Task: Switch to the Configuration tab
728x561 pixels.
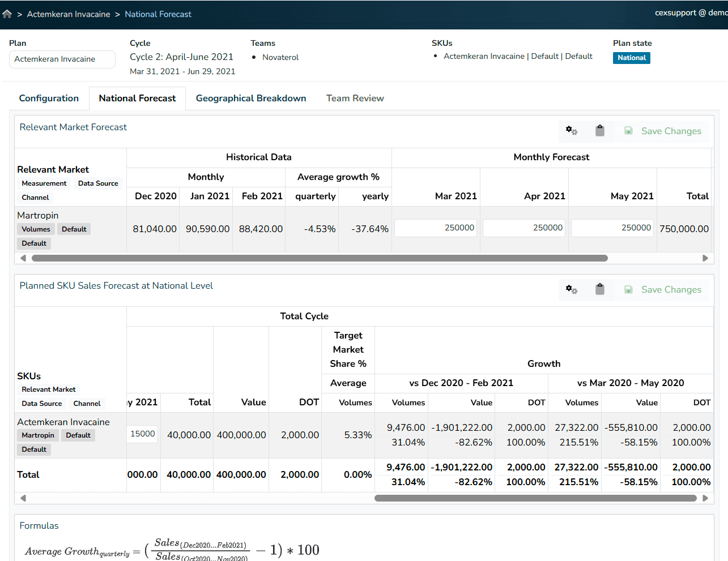Action: (x=49, y=99)
